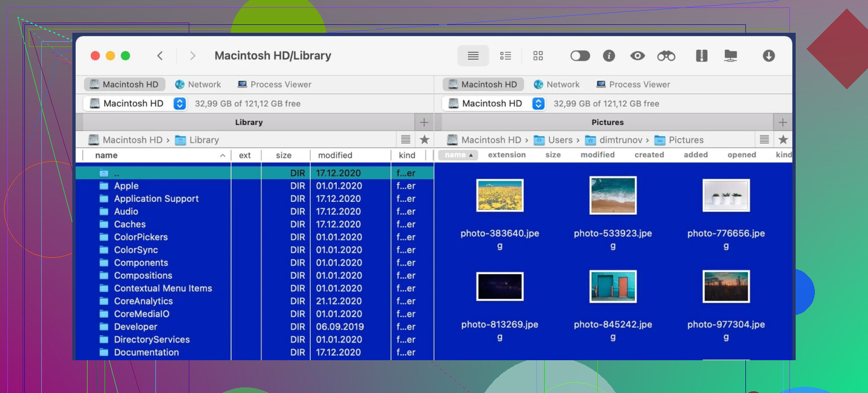Open the network connection monitor icon
Screen dimensions: 868x393
(731, 56)
